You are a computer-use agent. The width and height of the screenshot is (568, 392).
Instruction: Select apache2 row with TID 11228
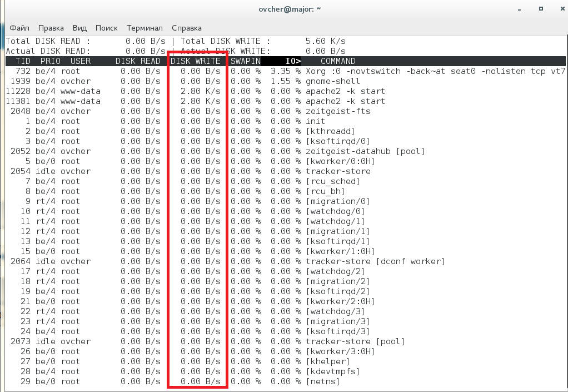[x=286, y=91]
